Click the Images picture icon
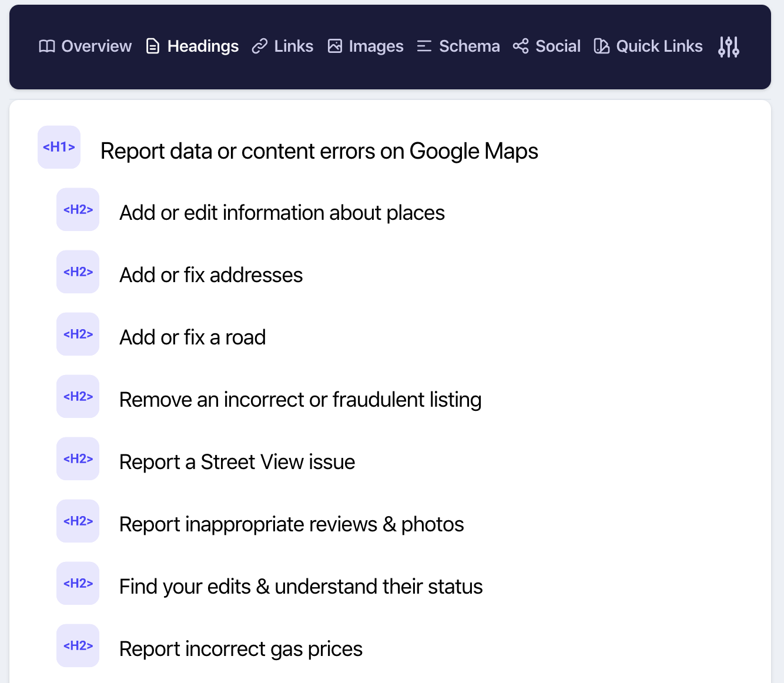This screenshot has height=683, width=784. (335, 46)
